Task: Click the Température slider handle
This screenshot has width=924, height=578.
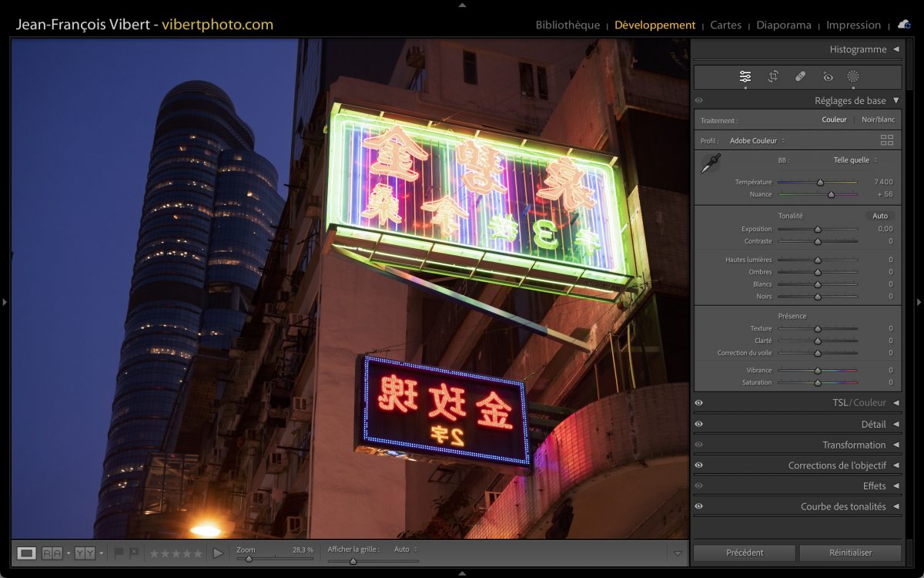Action: (x=820, y=183)
